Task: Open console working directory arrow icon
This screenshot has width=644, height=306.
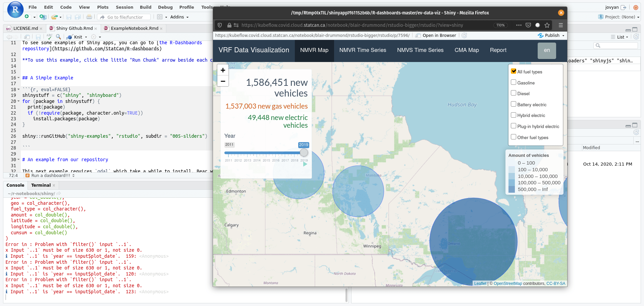Action: click(x=59, y=193)
